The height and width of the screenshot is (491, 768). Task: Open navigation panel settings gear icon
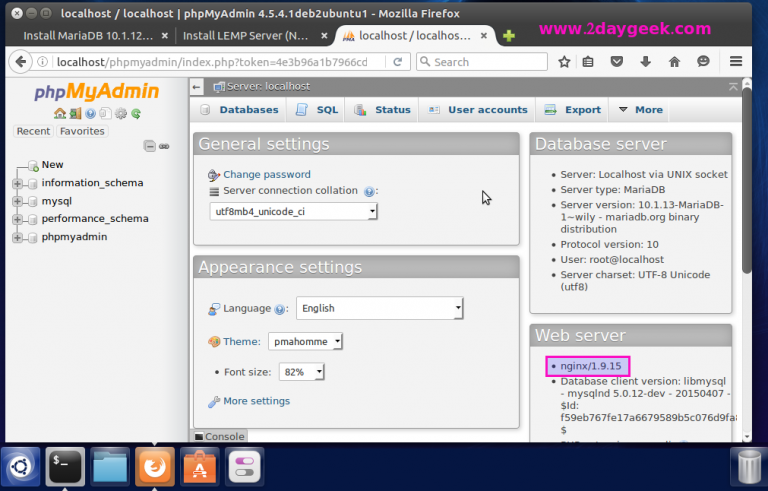[x=120, y=114]
